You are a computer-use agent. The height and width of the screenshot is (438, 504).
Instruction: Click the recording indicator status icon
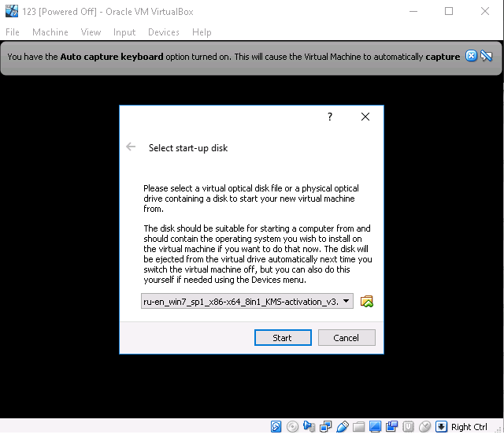[x=391, y=427]
